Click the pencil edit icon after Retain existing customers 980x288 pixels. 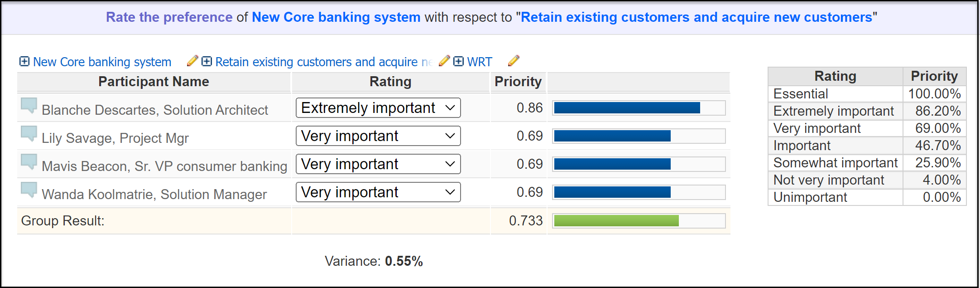(444, 61)
